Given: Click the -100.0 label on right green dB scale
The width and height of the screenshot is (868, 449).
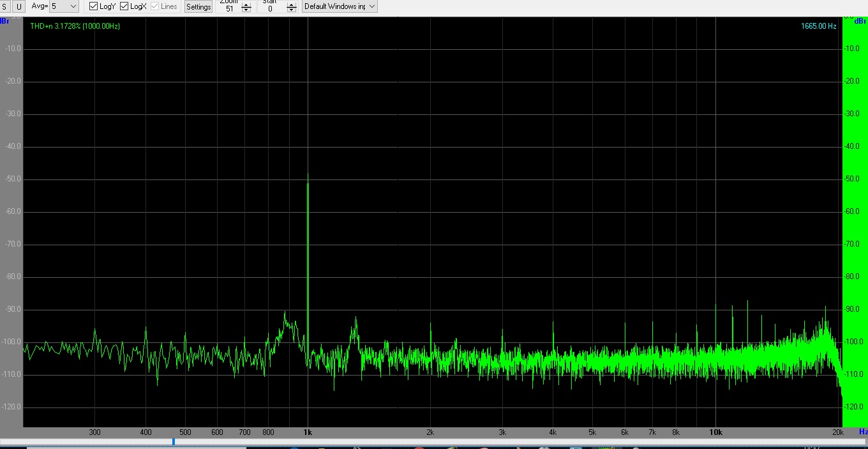Looking at the screenshot, I should pos(854,342).
